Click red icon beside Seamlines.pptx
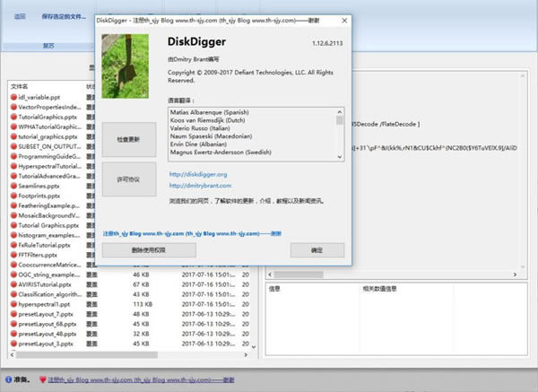538x392 pixels. 13,186
